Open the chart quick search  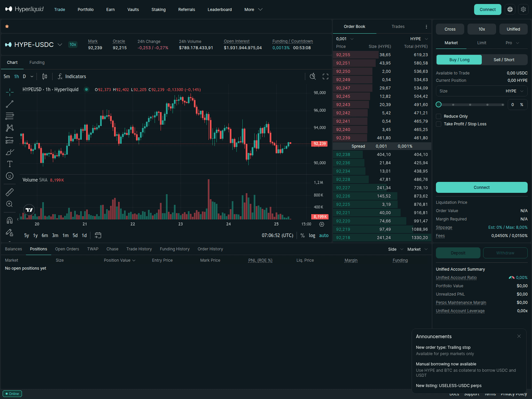coord(313,76)
